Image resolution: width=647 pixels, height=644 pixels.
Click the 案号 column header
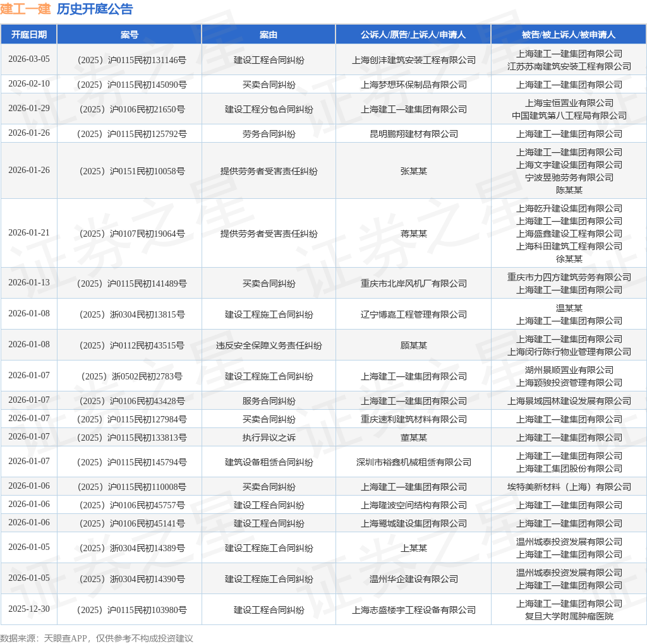pyautogui.click(x=129, y=35)
